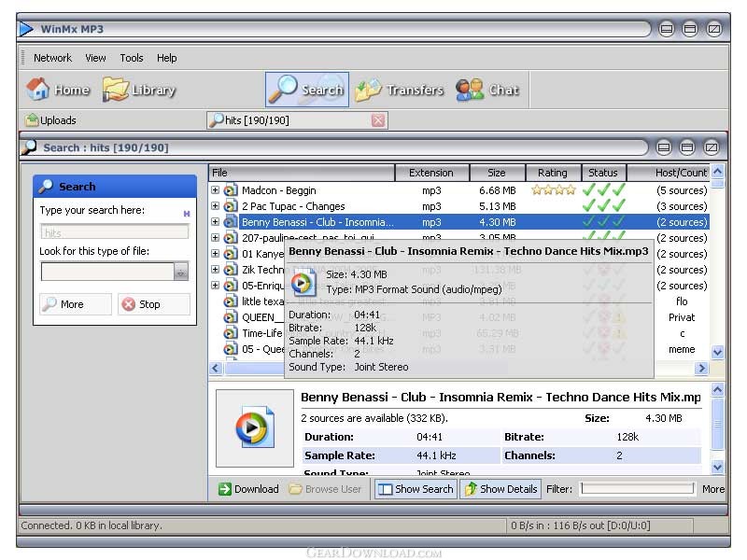Select the Benny Benassi file icon
The width and height of the screenshot is (747, 560).
point(230,222)
